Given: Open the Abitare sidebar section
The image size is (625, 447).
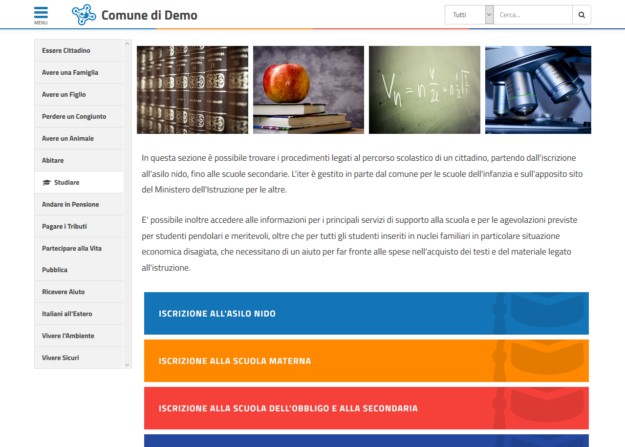Looking at the screenshot, I should coord(53,160).
